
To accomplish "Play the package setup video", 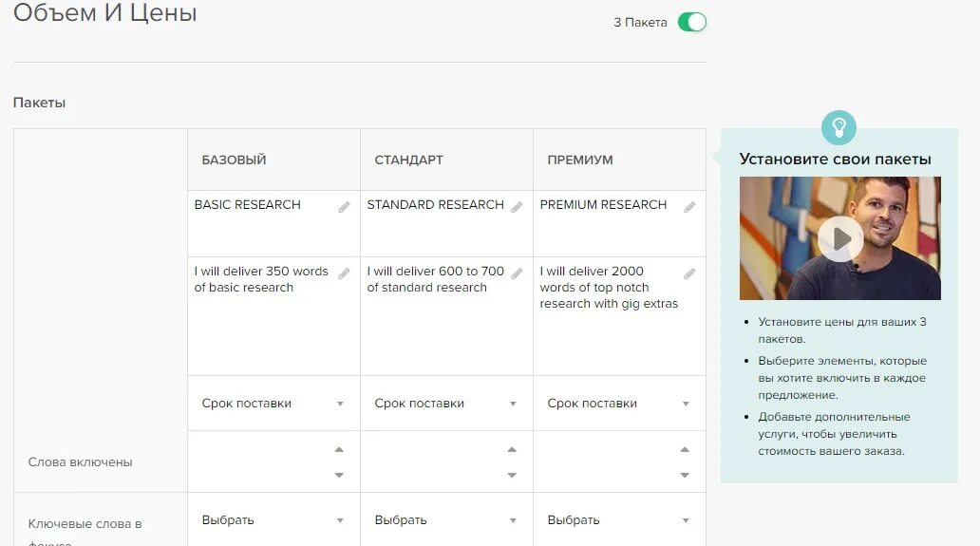I will click(840, 238).
